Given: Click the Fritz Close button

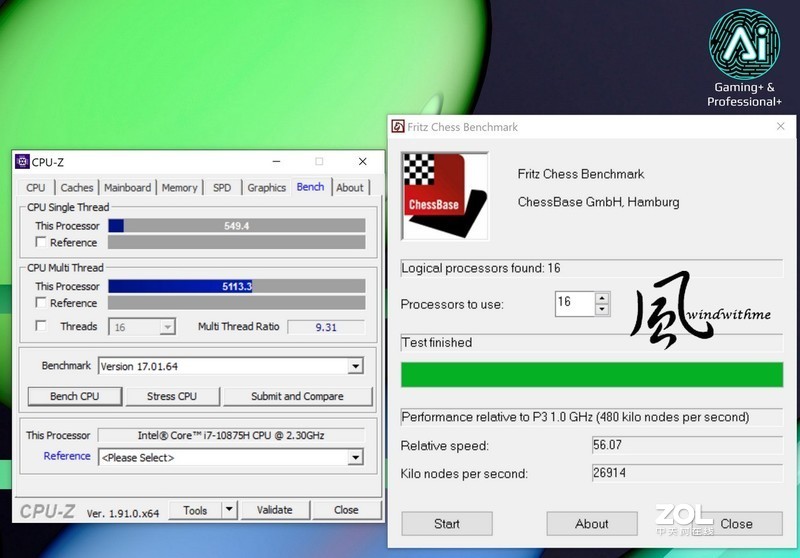Looking at the screenshot, I should pyautogui.click(x=737, y=524).
